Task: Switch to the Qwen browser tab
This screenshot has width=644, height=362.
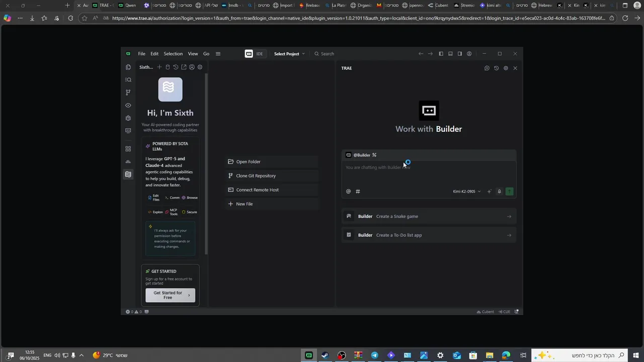Action: click(x=127, y=6)
